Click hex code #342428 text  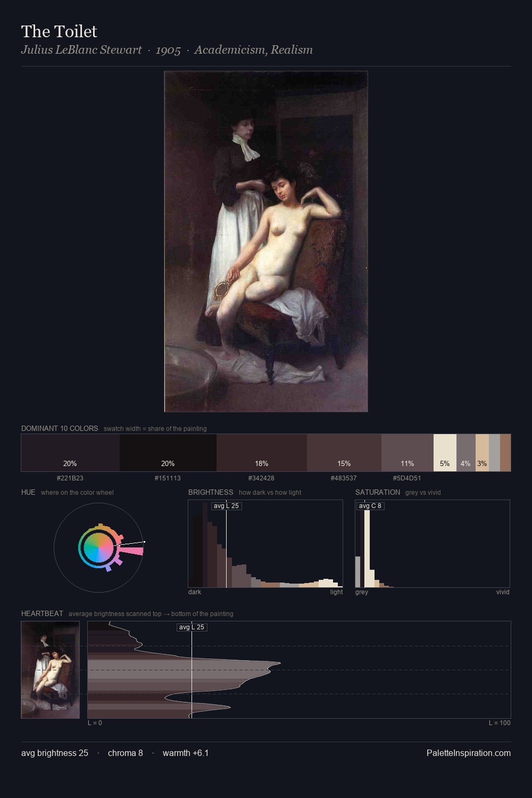click(x=262, y=478)
